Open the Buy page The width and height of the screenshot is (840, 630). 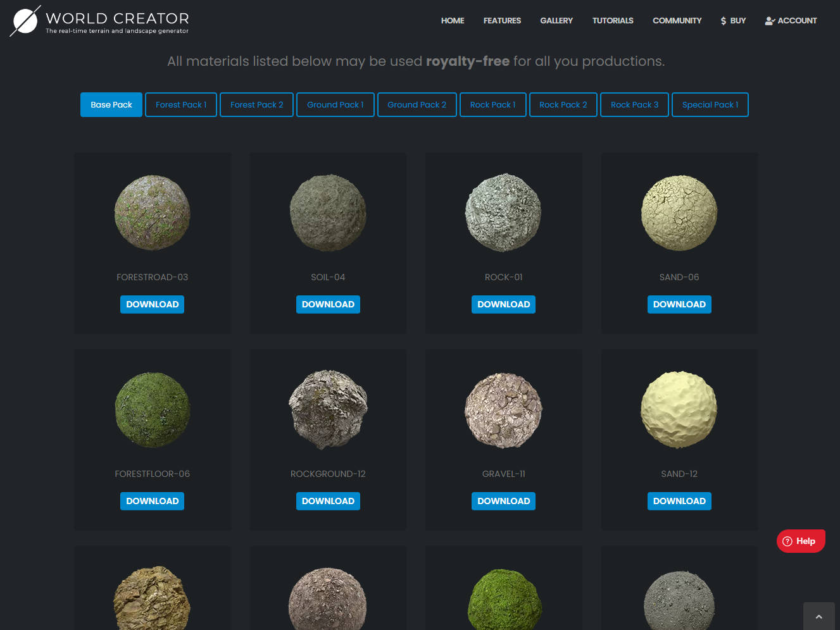[x=733, y=21]
